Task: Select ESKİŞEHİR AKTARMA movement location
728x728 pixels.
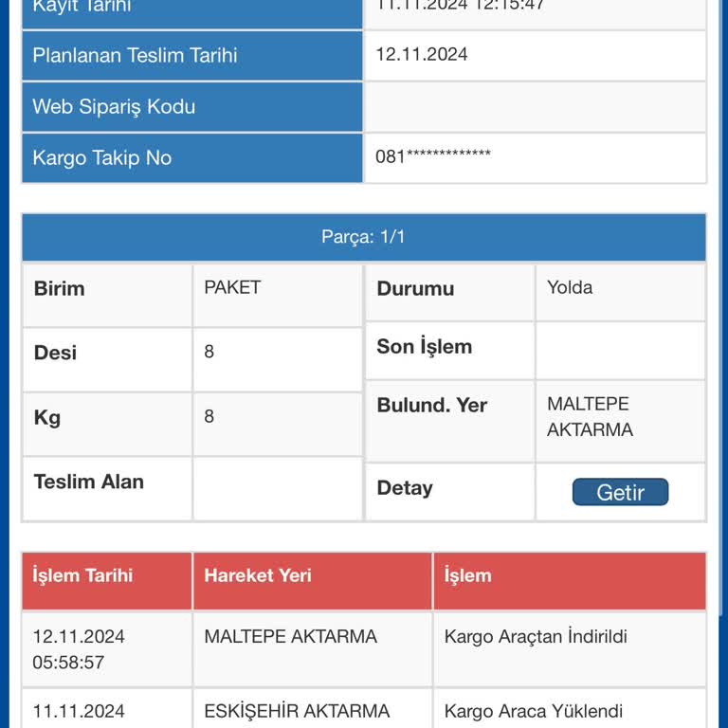Action: pos(297,711)
